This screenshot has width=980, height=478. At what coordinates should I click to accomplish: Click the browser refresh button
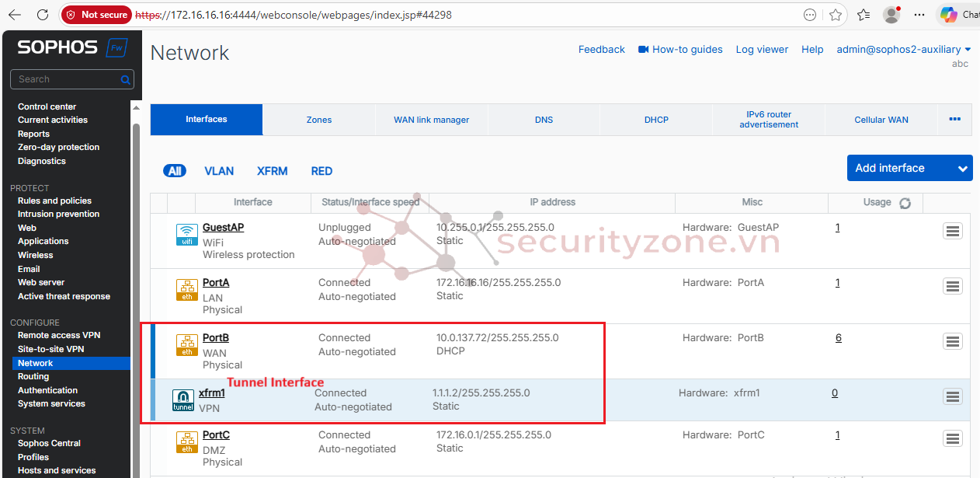pos(43,15)
